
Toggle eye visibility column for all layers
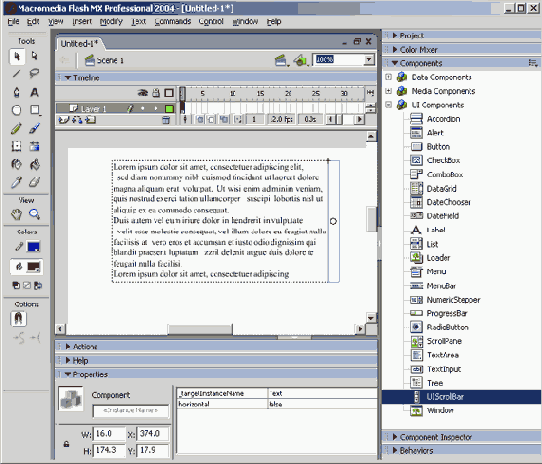pyautogui.click(x=142, y=93)
